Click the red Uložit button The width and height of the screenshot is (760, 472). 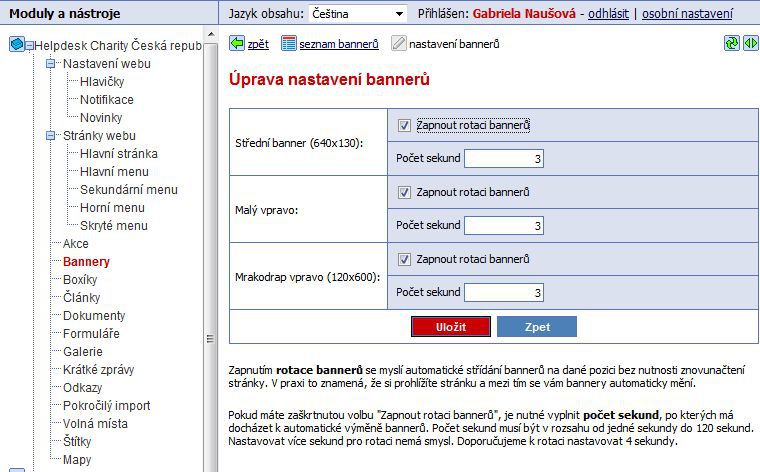451,327
